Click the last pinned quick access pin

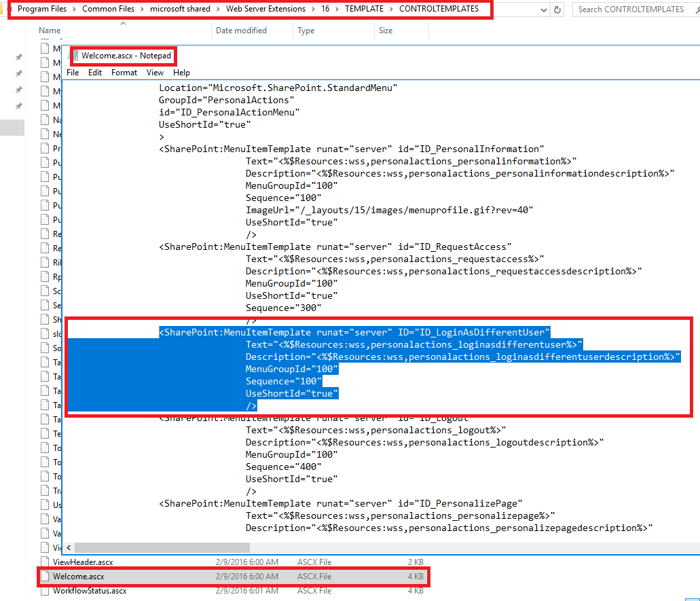click(x=19, y=106)
